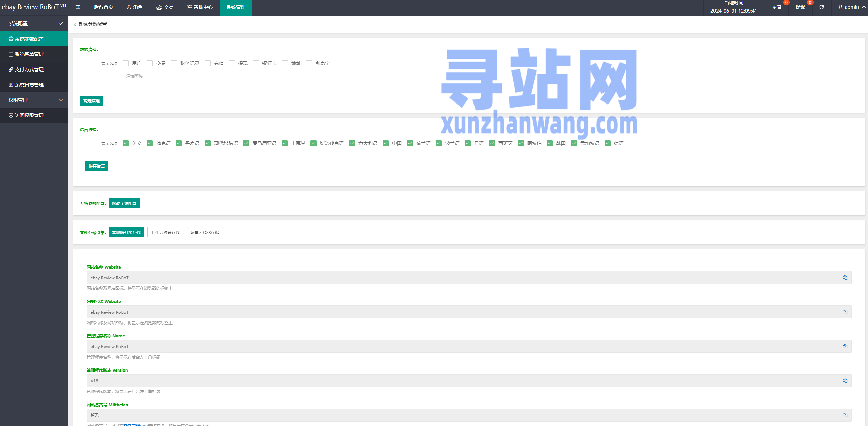Screen dimensions: 868x426
Task: Tick the 利息宝 cleanup checkbox
Action: [309, 63]
